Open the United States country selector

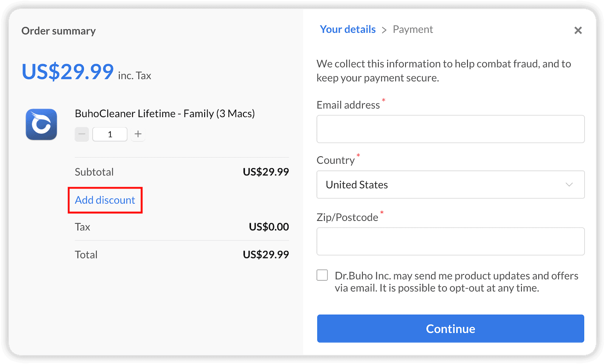coord(450,184)
